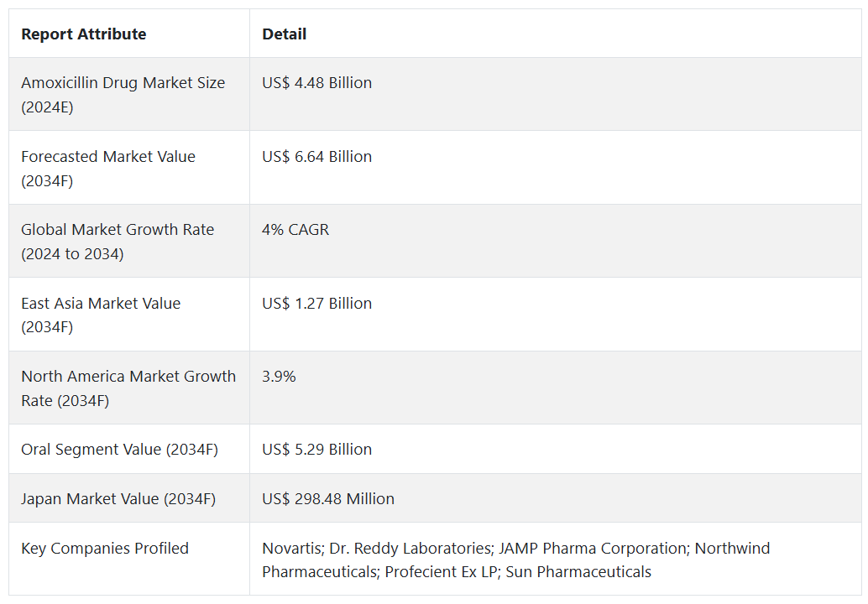The image size is (868, 604).
Task: Click the Detail column header
Action: pos(284,34)
